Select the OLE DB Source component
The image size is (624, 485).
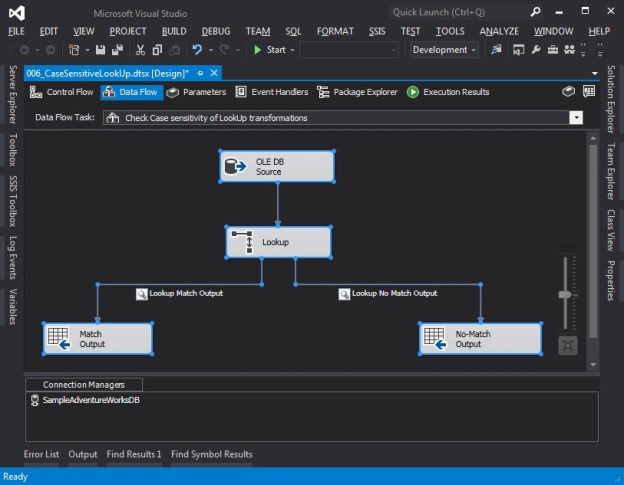(x=277, y=166)
